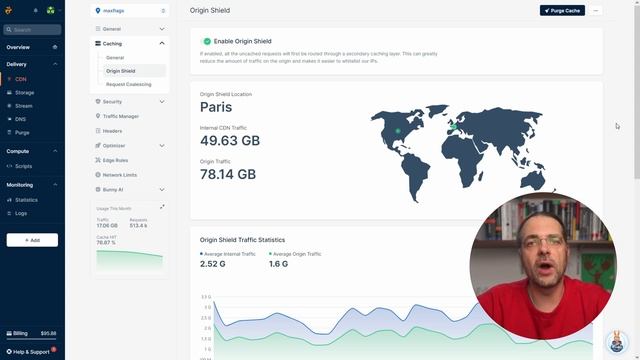The height and width of the screenshot is (360, 640).
Task: Click the Optimizer icon
Action: tap(98, 145)
